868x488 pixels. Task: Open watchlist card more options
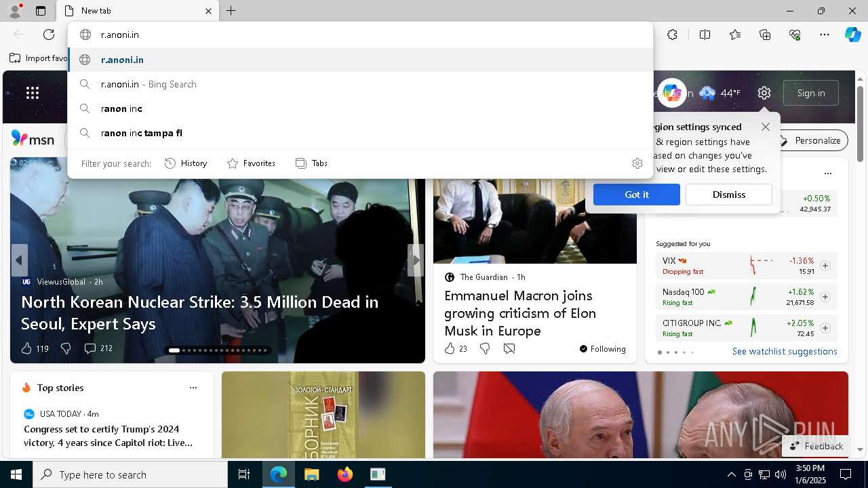pos(827,174)
